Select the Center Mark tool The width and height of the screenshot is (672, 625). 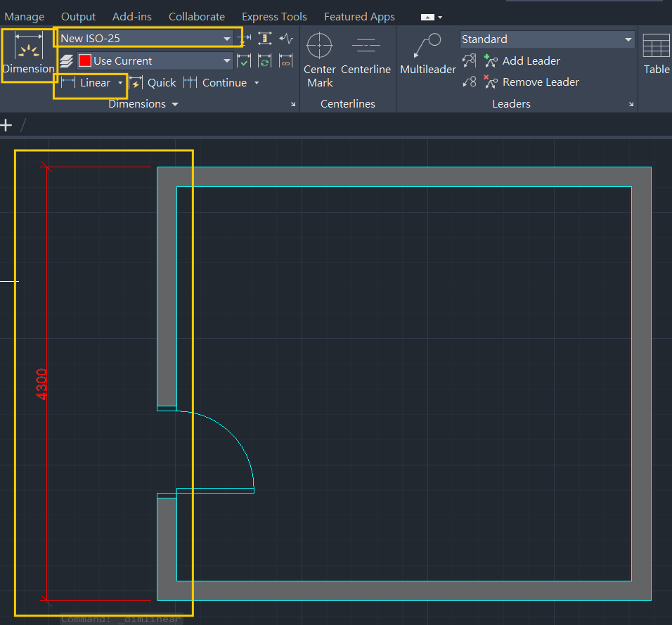point(319,46)
